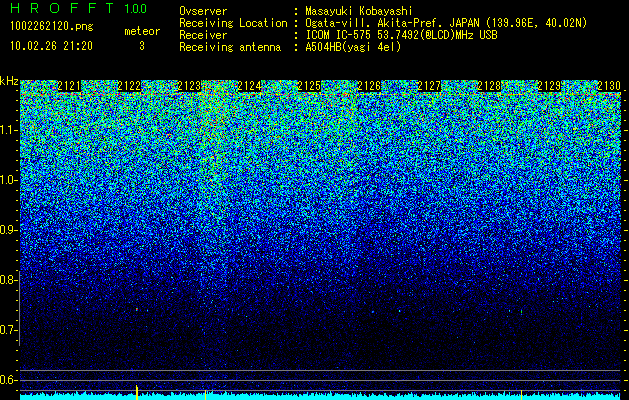Click the A504HB(yagi 4el) antenna text
The image size is (629, 400).
353,47
